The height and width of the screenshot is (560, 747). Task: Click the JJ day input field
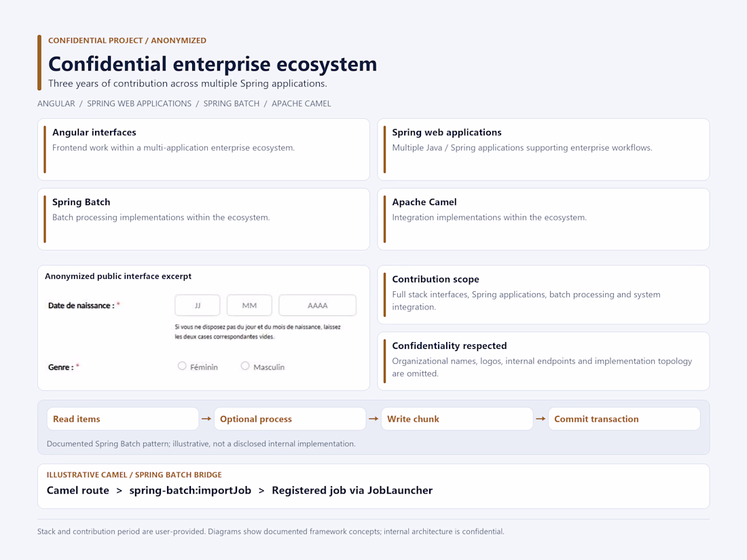(x=197, y=305)
